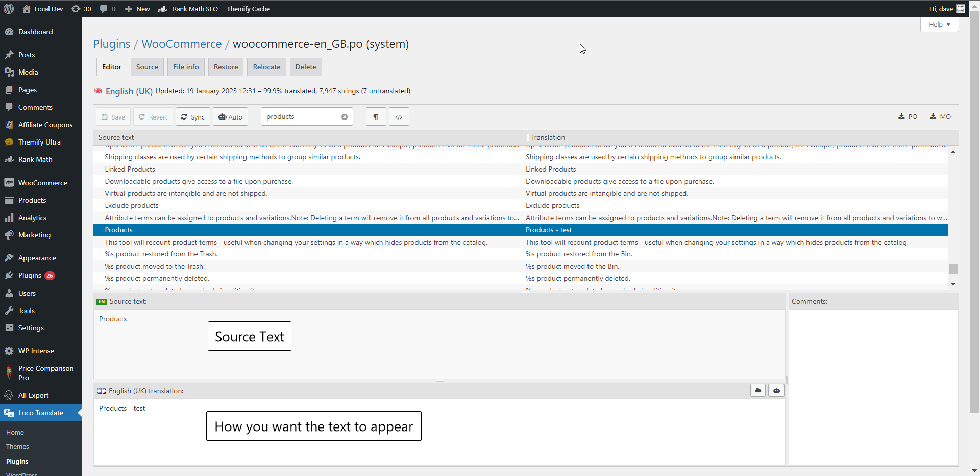
Task: Switch to the Delete tab
Action: (x=306, y=67)
